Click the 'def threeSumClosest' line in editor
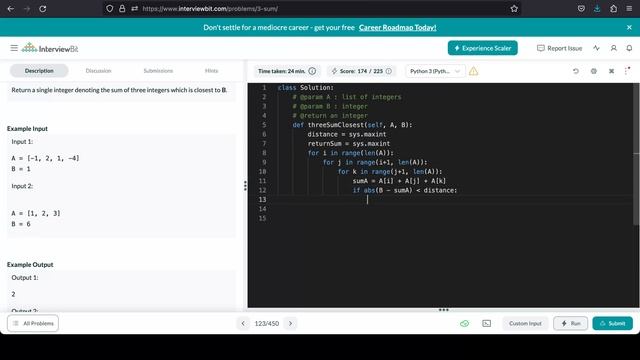The image size is (640, 360). tap(352, 125)
